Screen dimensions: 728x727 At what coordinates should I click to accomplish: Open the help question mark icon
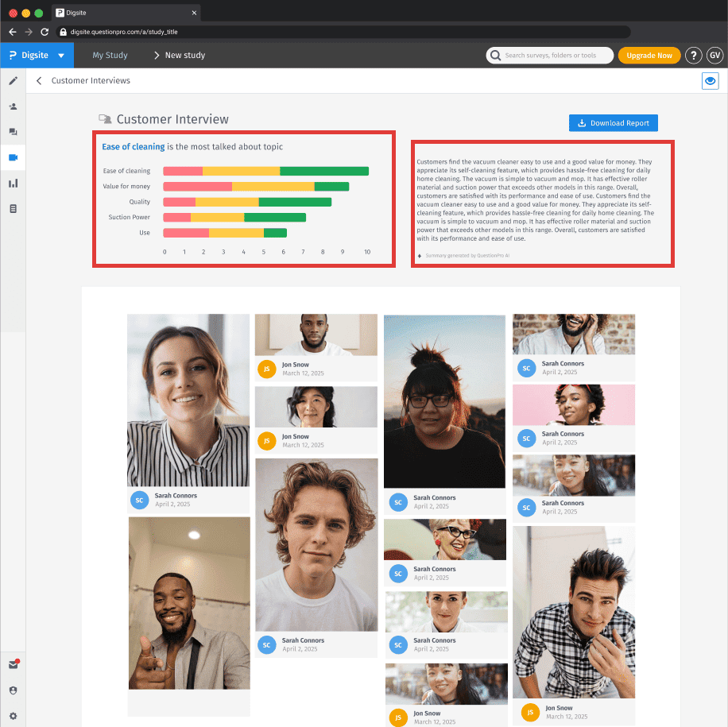pyautogui.click(x=693, y=55)
